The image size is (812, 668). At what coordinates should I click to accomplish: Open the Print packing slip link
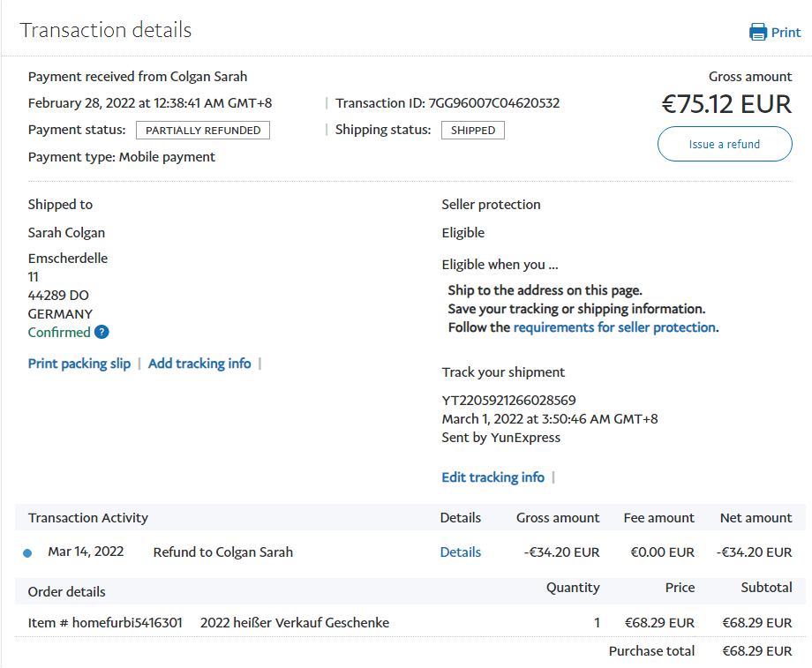(79, 364)
